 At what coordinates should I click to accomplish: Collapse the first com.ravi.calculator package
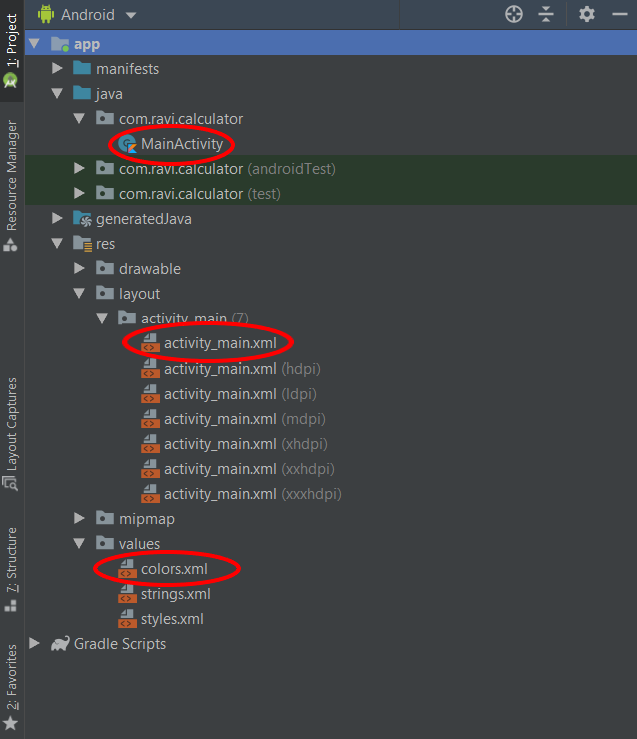tap(79, 119)
